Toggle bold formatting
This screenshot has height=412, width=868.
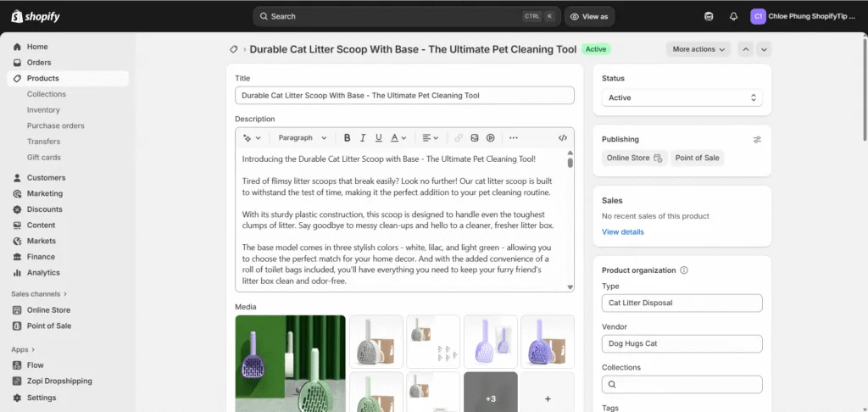pyautogui.click(x=347, y=138)
